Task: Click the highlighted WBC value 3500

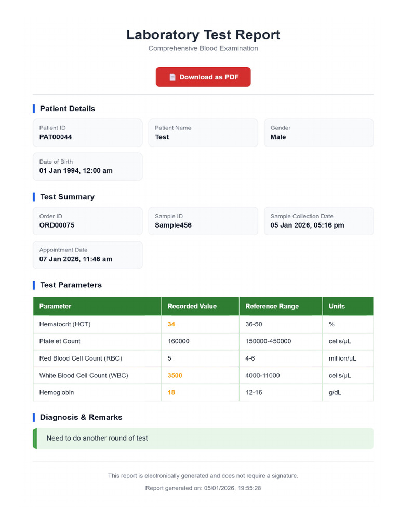Action: tap(175, 375)
